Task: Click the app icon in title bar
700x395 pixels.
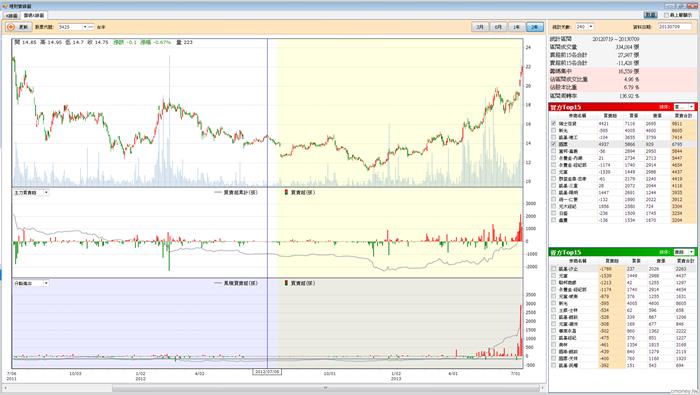Action: [4, 6]
